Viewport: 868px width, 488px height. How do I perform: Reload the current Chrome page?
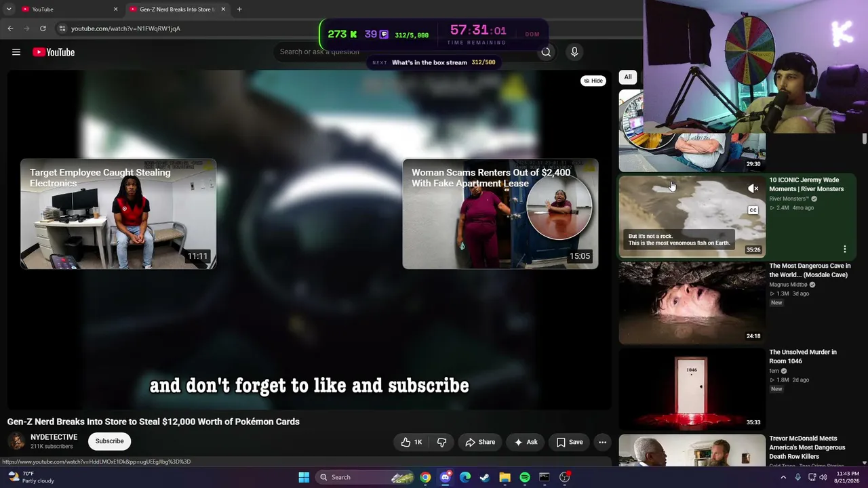(x=43, y=28)
